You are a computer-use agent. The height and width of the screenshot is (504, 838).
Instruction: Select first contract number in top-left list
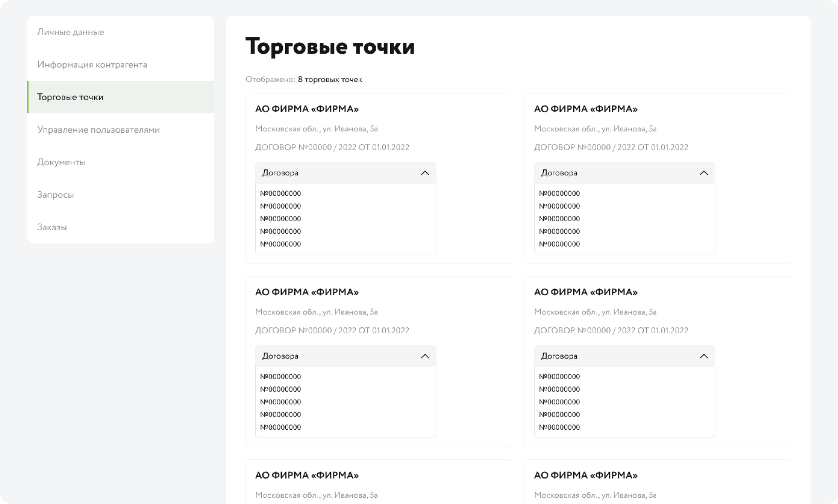point(280,194)
